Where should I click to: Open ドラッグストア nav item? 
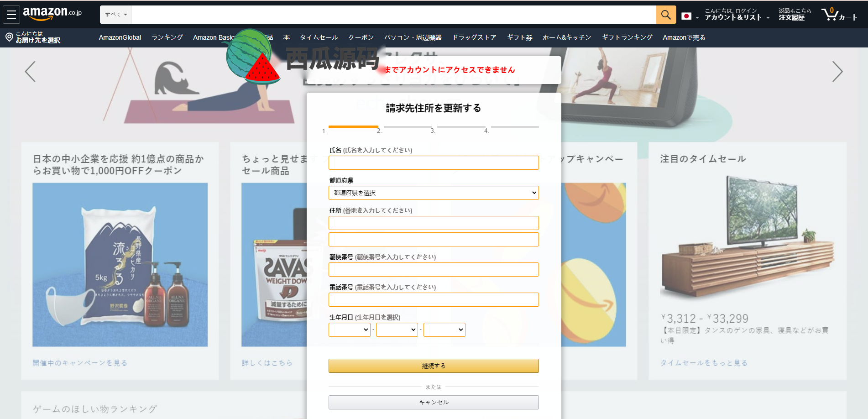click(x=474, y=37)
